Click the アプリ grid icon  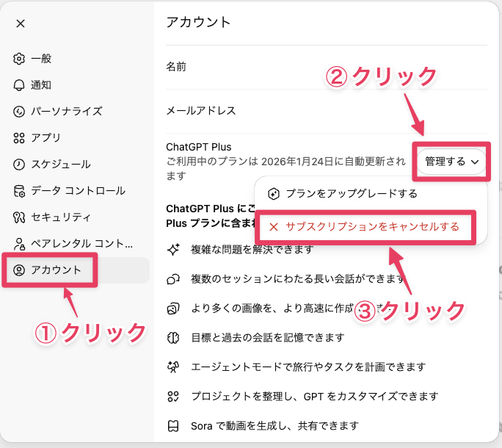click(x=19, y=138)
